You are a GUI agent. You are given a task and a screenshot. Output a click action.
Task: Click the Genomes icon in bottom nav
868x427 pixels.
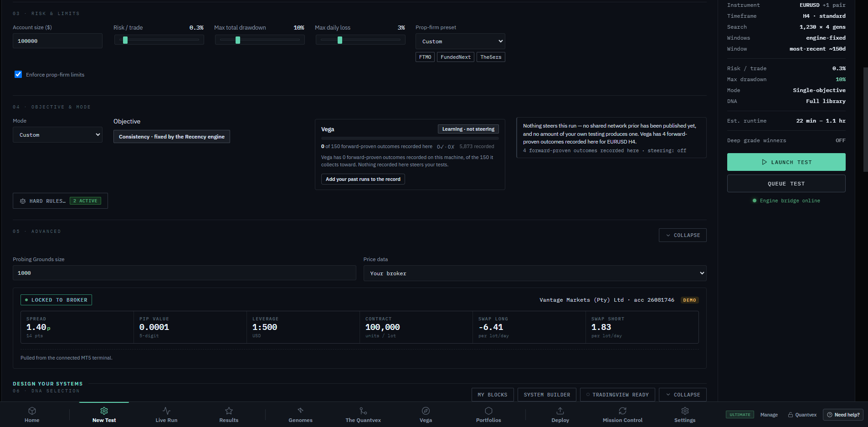pyautogui.click(x=300, y=411)
